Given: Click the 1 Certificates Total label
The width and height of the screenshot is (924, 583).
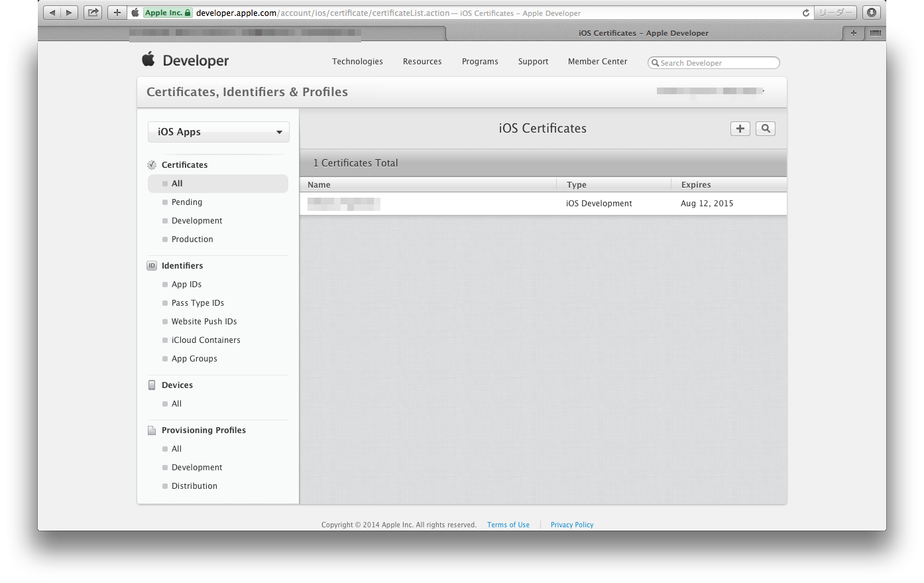Looking at the screenshot, I should [356, 163].
